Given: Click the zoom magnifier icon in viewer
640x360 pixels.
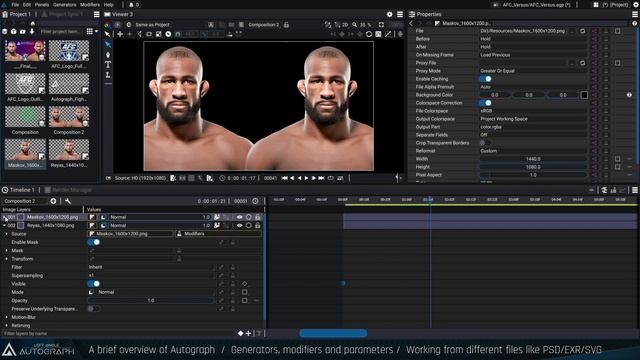Looking at the screenshot, I should coord(355,24).
